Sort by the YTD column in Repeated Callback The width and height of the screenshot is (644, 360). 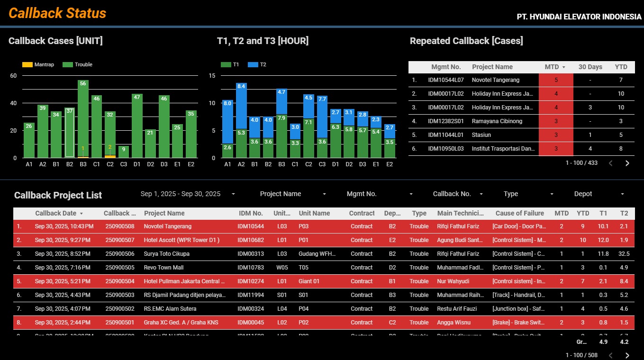click(621, 67)
